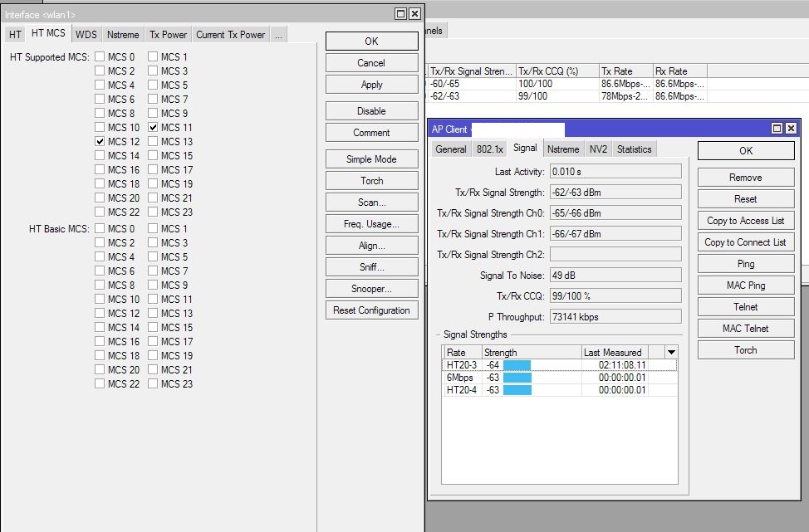Viewport: 809px width, 532px height.
Task: Open Nstreme tab in AP Client
Action: coord(563,149)
